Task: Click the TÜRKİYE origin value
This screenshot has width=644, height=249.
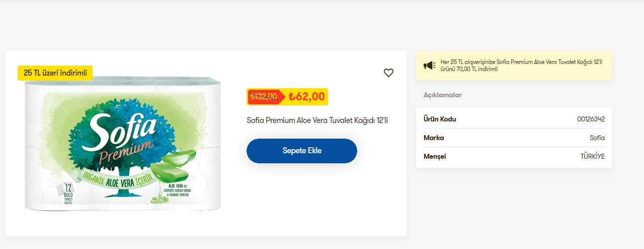Action: 592,156
